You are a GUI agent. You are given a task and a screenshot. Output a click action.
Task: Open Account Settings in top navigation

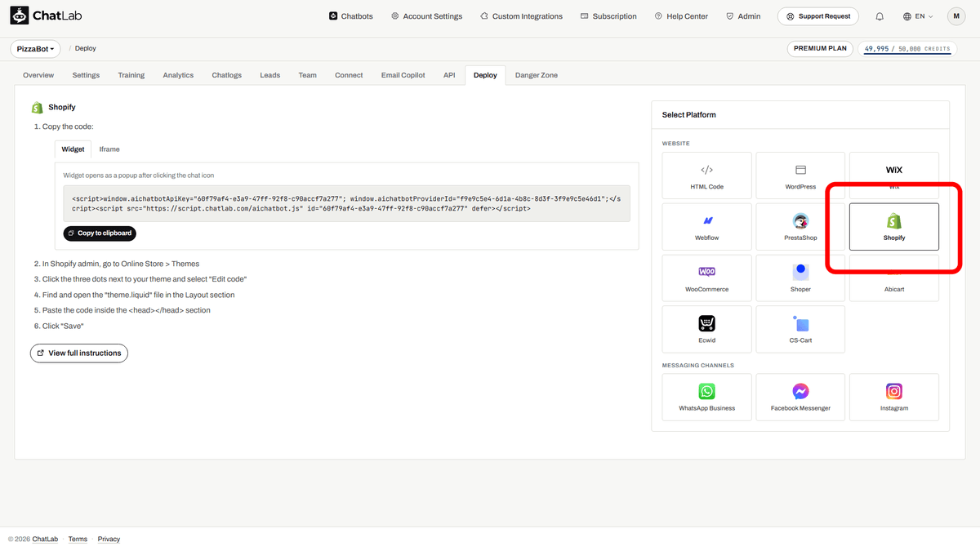click(426, 16)
